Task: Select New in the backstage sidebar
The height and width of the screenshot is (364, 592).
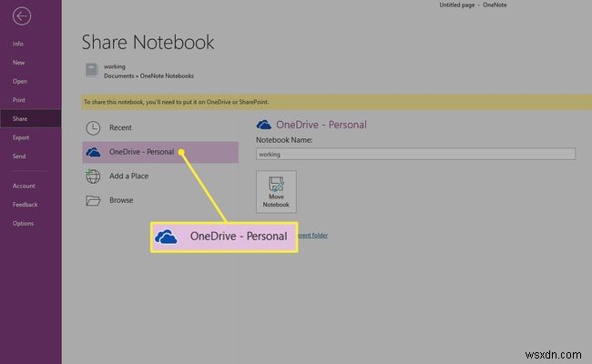Action: tap(18, 63)
